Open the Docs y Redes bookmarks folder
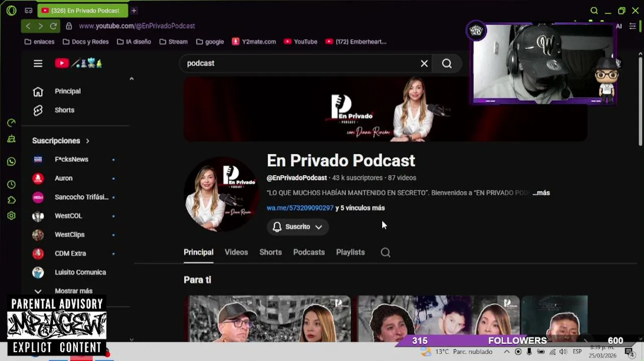 tap(86, 42)
